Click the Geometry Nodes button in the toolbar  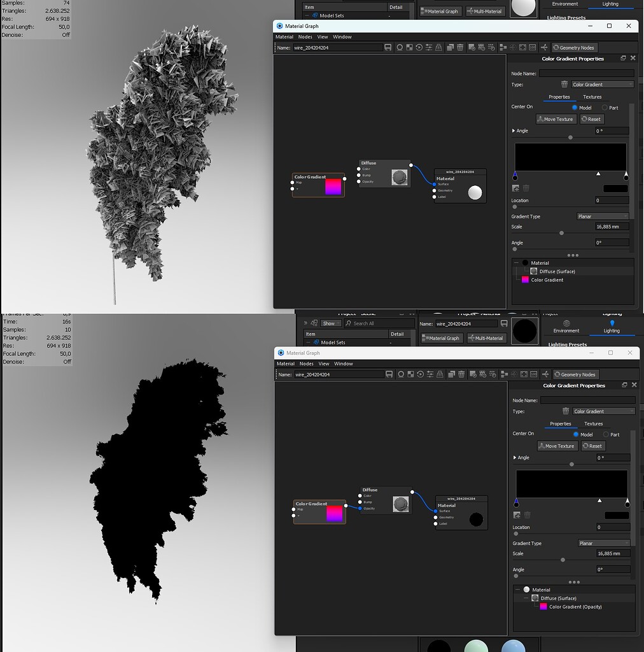click(574, 47)
